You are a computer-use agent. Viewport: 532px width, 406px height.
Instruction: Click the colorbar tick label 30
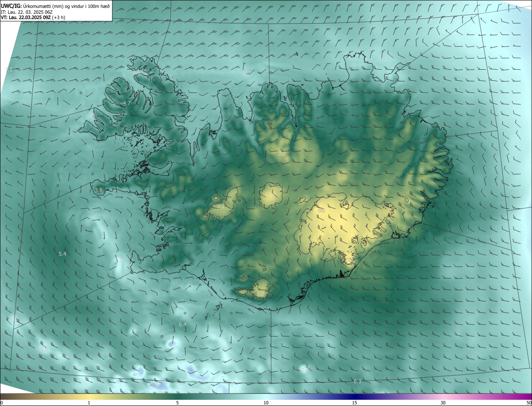click(443, 403)
